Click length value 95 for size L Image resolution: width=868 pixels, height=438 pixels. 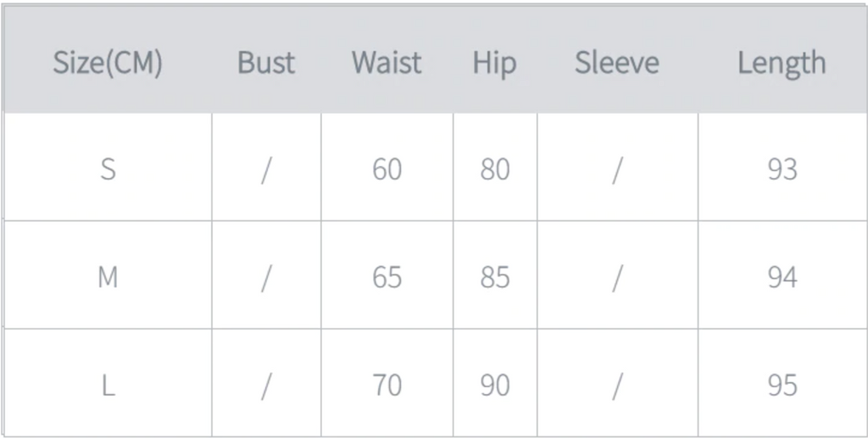point(782,385)
